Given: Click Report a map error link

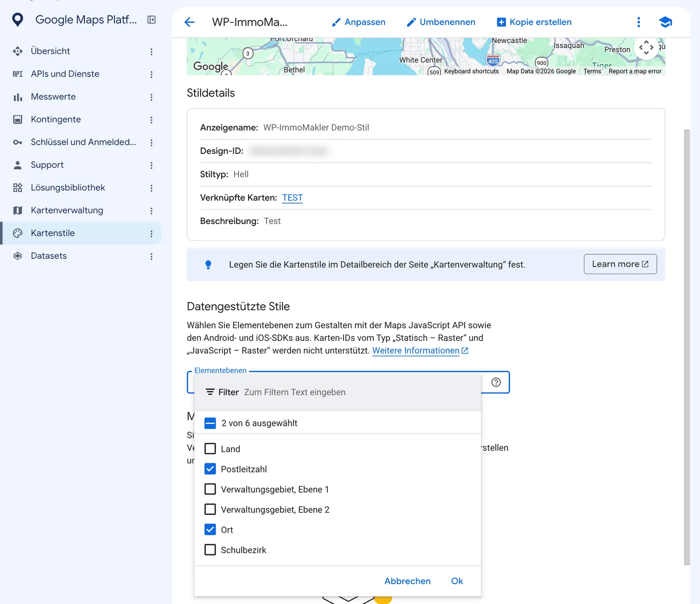Looking at the screenshot, I should [635, 71].
